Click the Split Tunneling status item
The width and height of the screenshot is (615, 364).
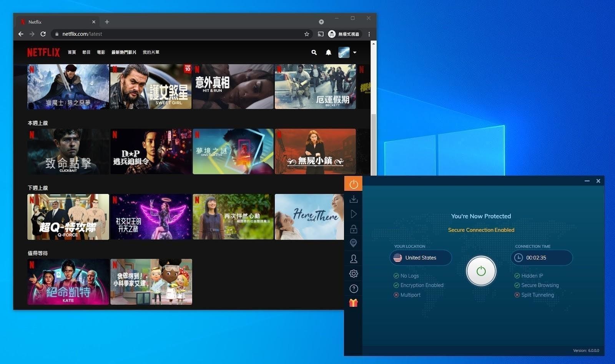tap(534, 295)
